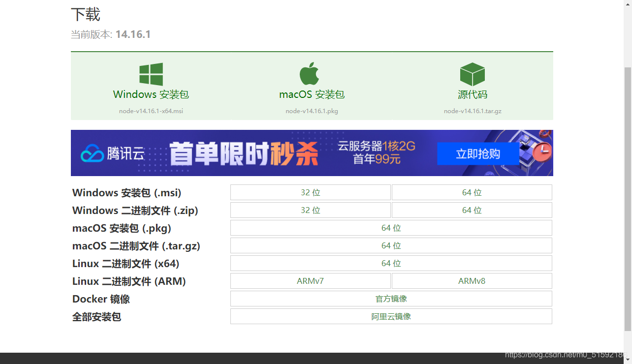632x364 pixels.
Task: Click node-v14.16.1-x64.msi file name
Action: (x=151, y=111)
